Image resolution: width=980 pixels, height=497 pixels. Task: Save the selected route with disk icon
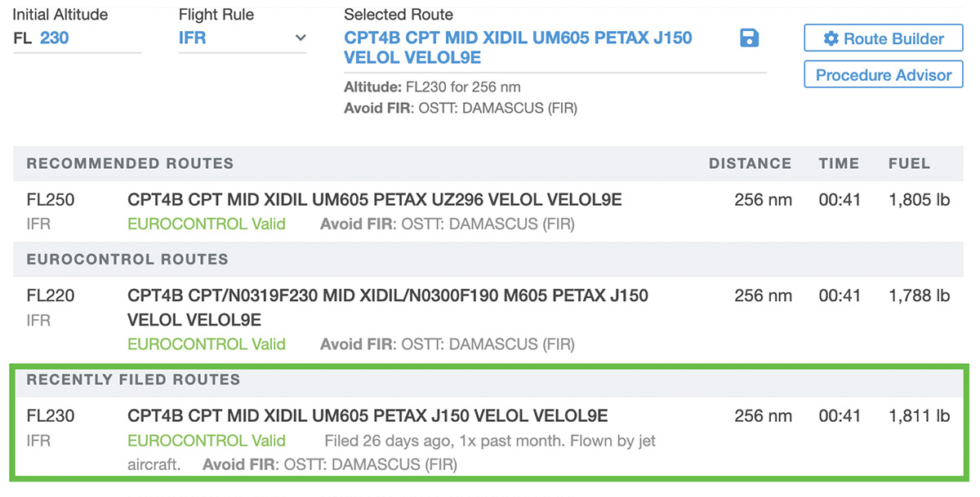click(x=749, y=38)
